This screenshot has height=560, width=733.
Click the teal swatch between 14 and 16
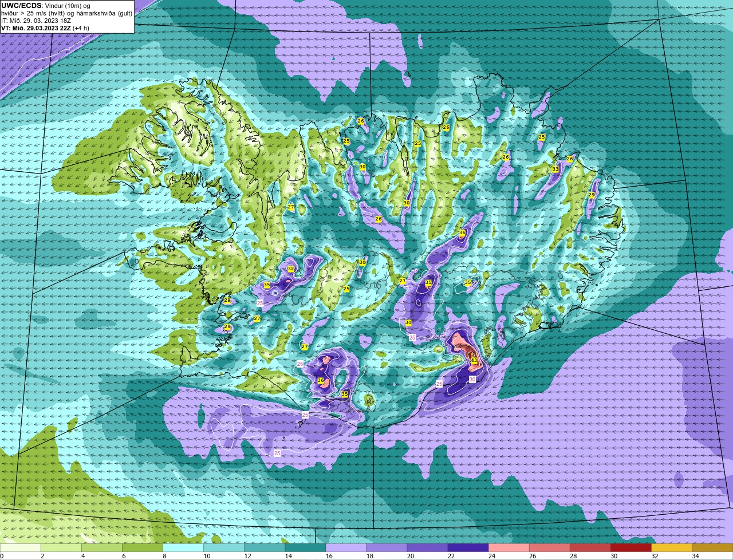305,547
